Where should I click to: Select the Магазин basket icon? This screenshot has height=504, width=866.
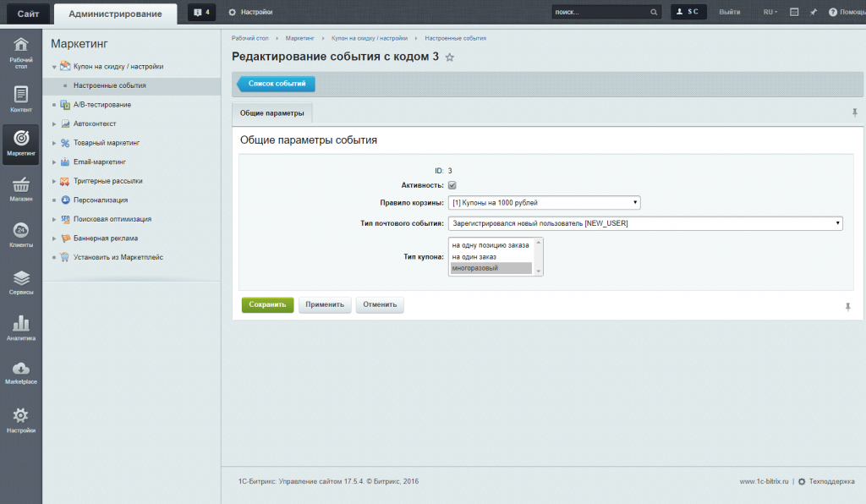21,189
